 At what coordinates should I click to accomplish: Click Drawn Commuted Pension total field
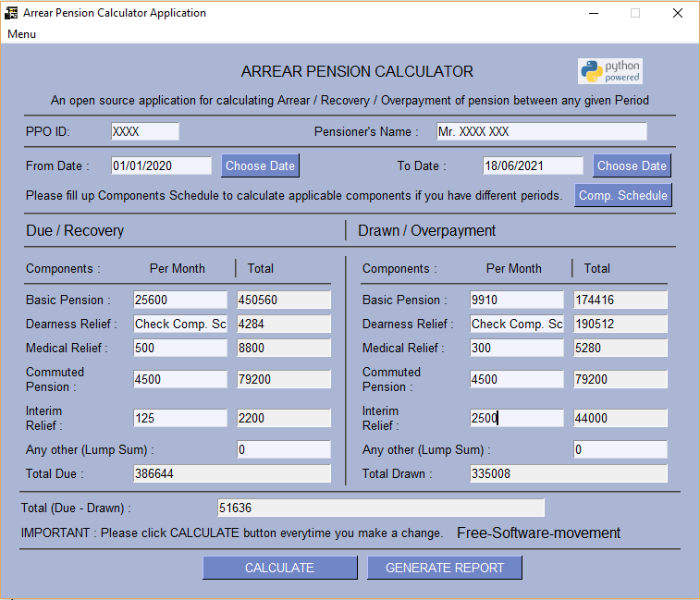[x=620, y=379]
